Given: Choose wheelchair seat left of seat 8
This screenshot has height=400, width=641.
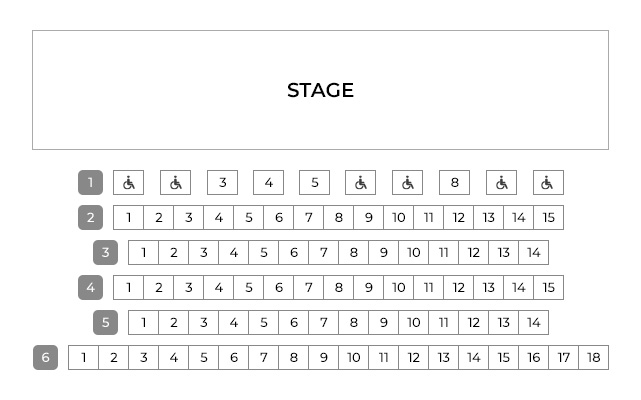Looking at the screenshot, I should pos(408,182).
